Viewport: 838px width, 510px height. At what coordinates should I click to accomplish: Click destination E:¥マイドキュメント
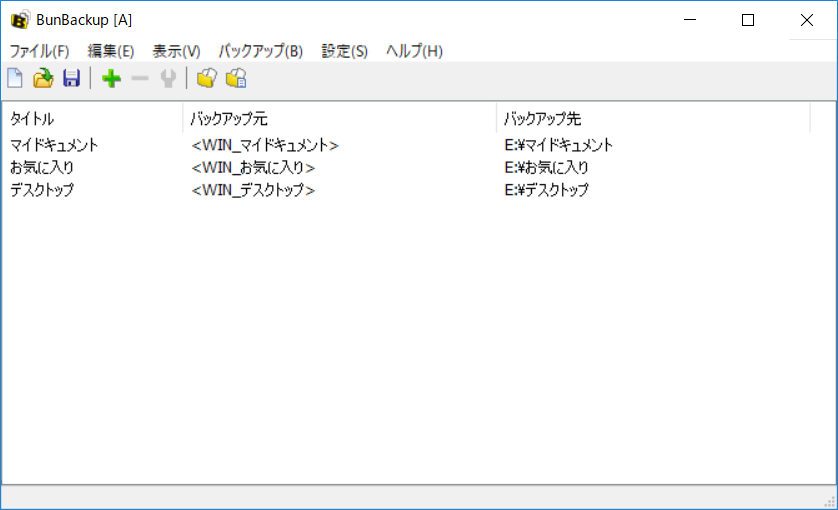click(x=558, y=145)
